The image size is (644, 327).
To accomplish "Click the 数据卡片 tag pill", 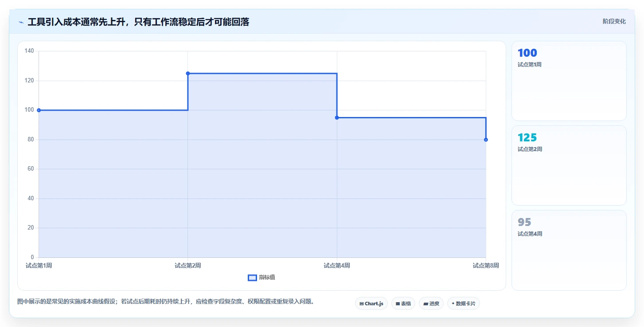I will click(464, 304).
